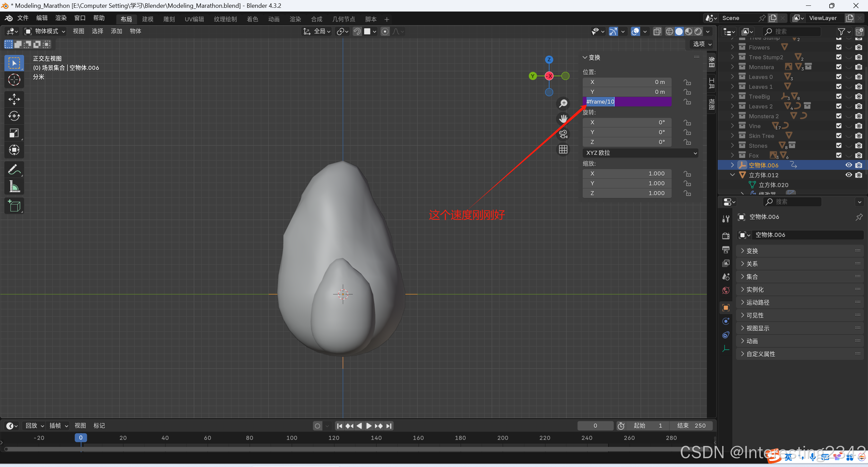Image resolution: width=868 pixels, height=467 pixels.
Task: Toggle orthographic perspective grid icon
Action: (563, 149)
